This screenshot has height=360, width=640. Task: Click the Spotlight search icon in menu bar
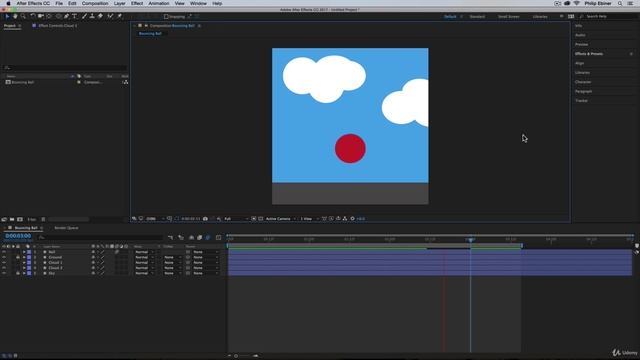(620, 3)
